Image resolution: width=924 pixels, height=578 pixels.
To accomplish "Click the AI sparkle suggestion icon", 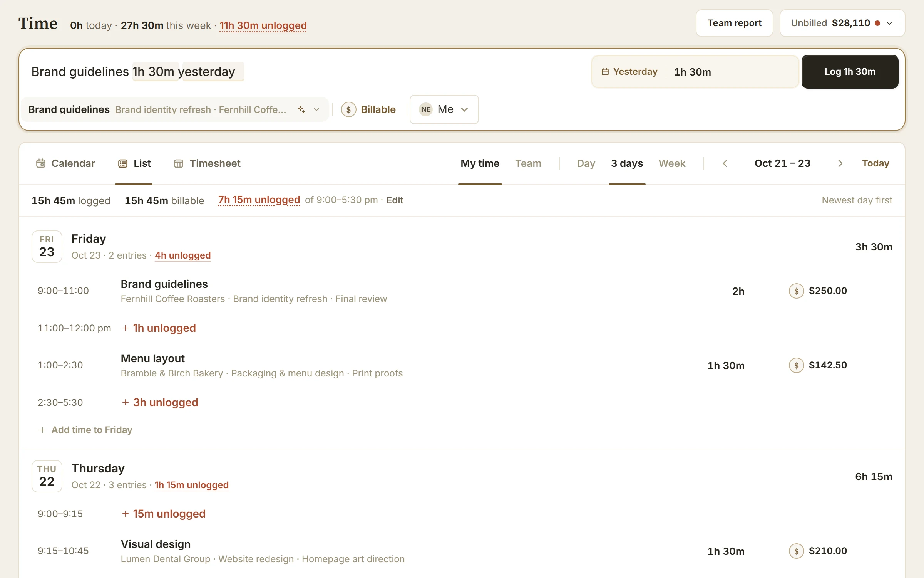I will click(301, 109).
